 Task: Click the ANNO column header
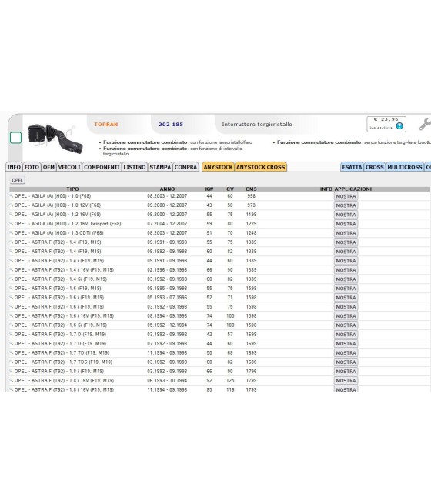168,189
